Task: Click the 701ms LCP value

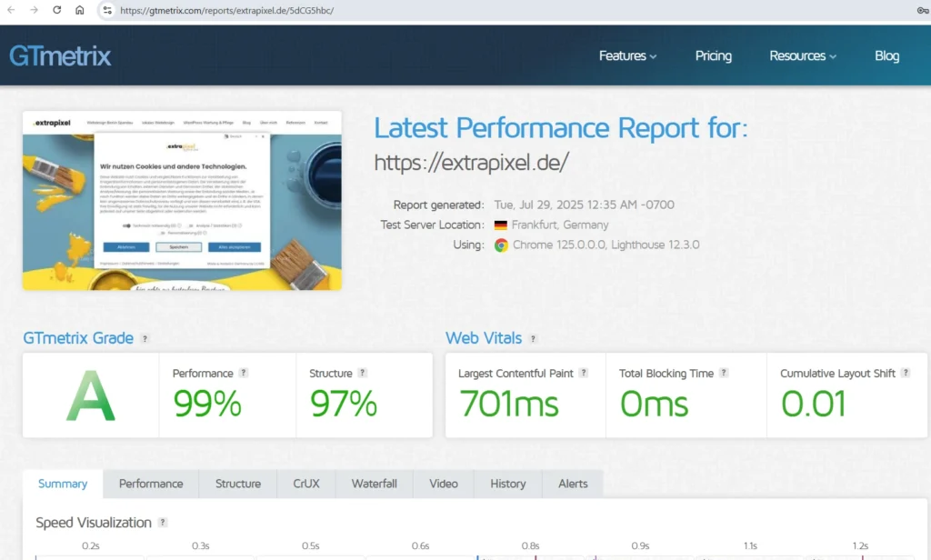Action: click(509, 404)
